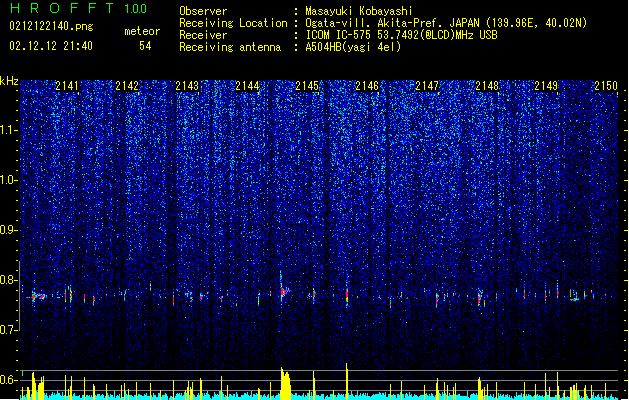Click the 0.7 frequency axis label

[8, 330]
